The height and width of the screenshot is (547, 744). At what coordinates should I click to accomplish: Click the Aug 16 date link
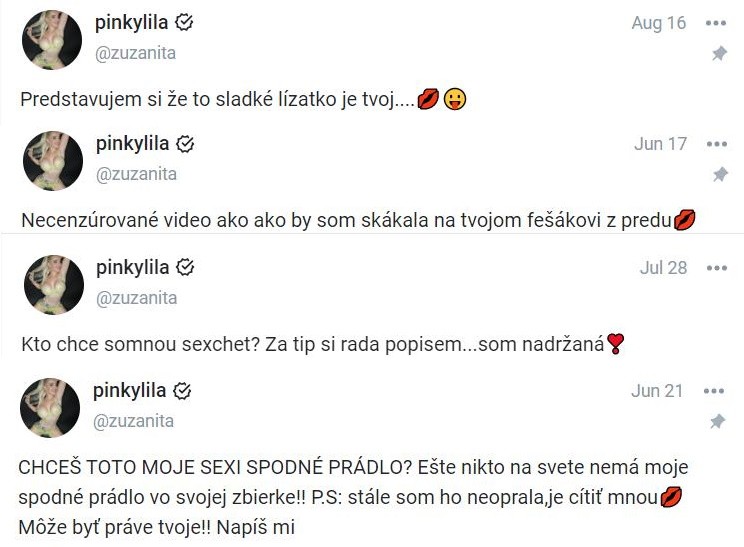click(x=659, y=23)
